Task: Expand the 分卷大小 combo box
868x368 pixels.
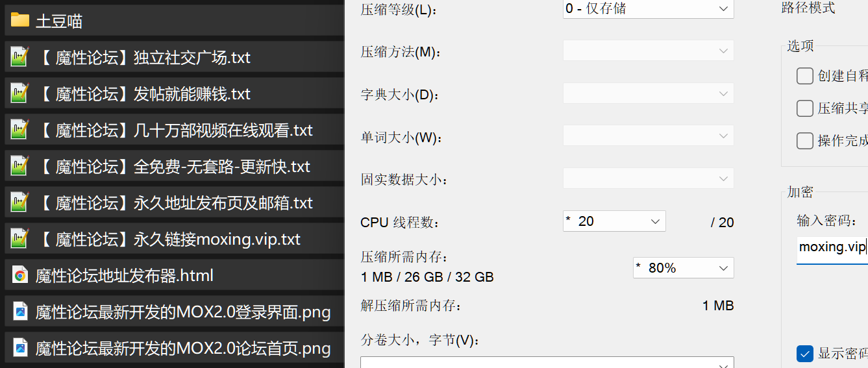Action: click(x=547, y=362)
